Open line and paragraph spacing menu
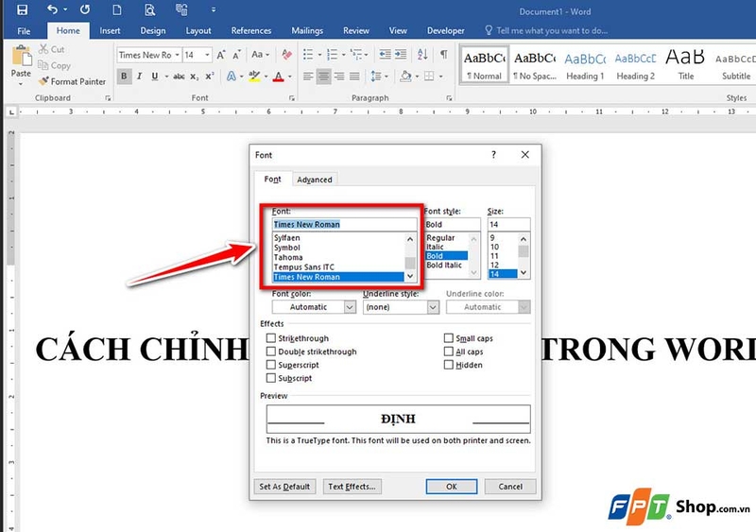756x532 pixels. 379,77
